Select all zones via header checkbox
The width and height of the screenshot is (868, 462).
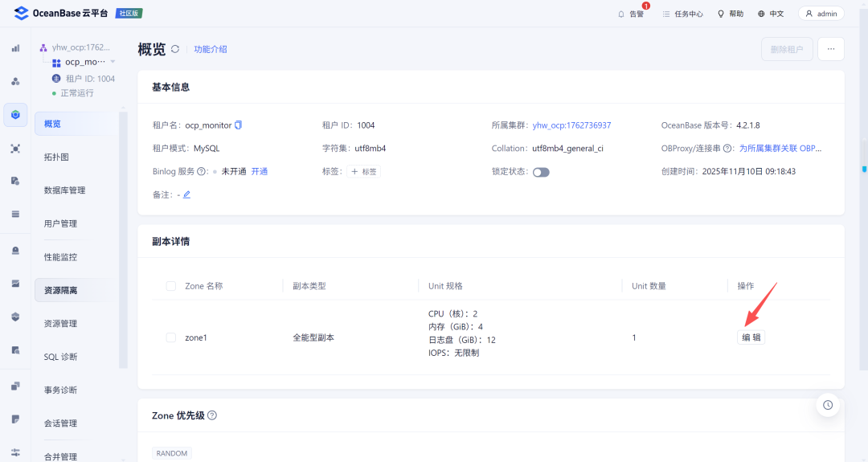tap(171, 286)
